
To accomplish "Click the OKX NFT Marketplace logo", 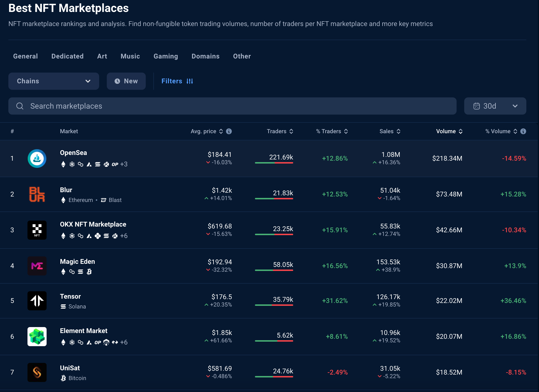I will tap(37, 230).
